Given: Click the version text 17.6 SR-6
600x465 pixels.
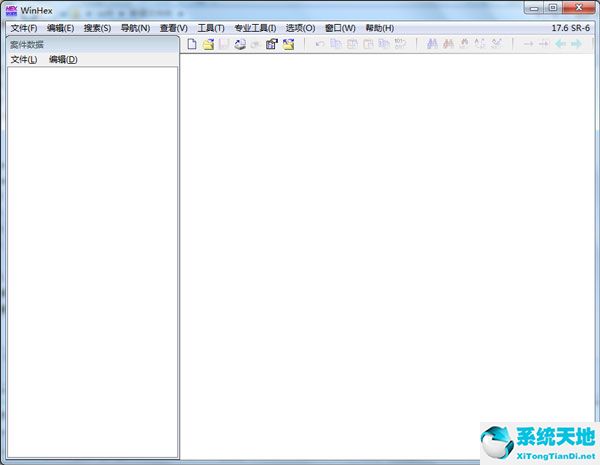Looking at the screenshot, I should [x=571, y=28].
